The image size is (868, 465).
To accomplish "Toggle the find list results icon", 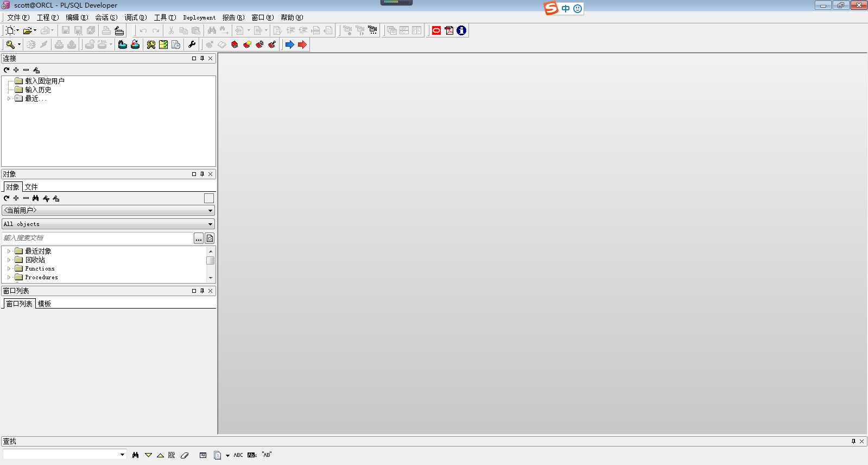I will pos(203,455).
